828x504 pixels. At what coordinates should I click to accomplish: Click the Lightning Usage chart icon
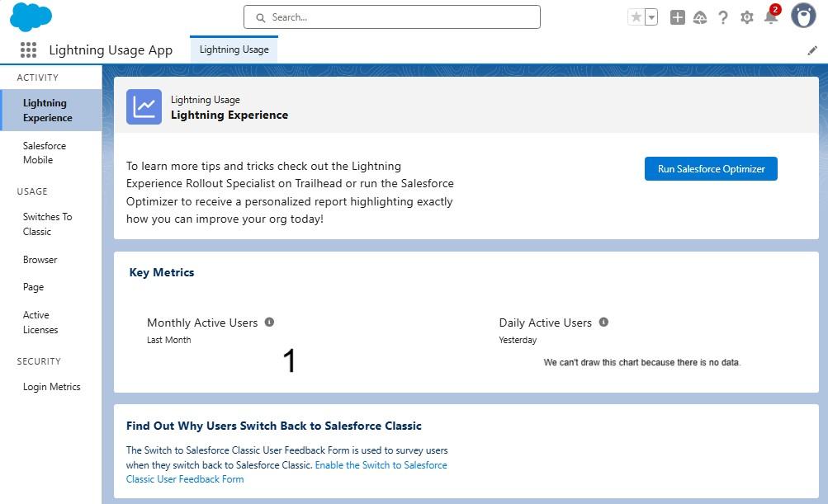pyautogui.click(x=144, y=106)
